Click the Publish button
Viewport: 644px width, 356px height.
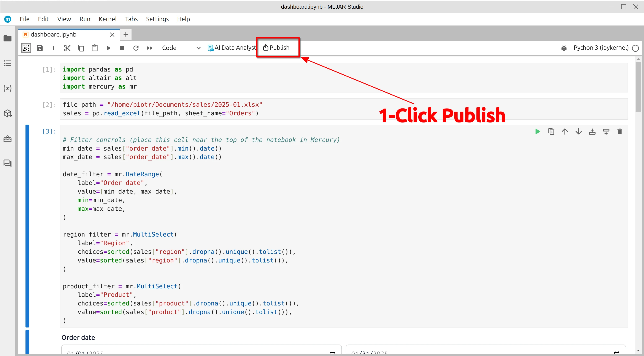(276, 48)
